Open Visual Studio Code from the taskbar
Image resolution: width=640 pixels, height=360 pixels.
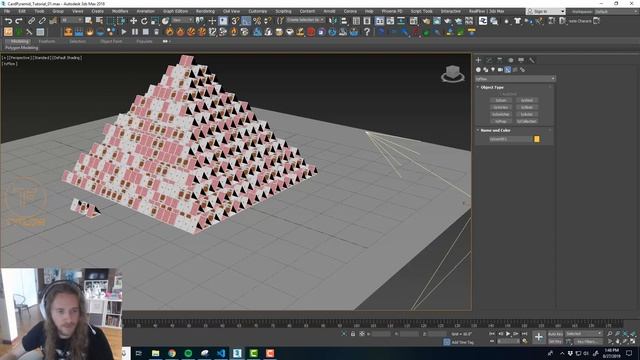coord(221,353)
